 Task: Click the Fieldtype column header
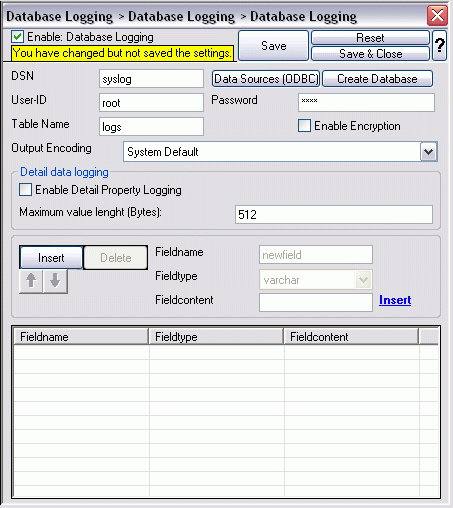[x=216, y=337]
